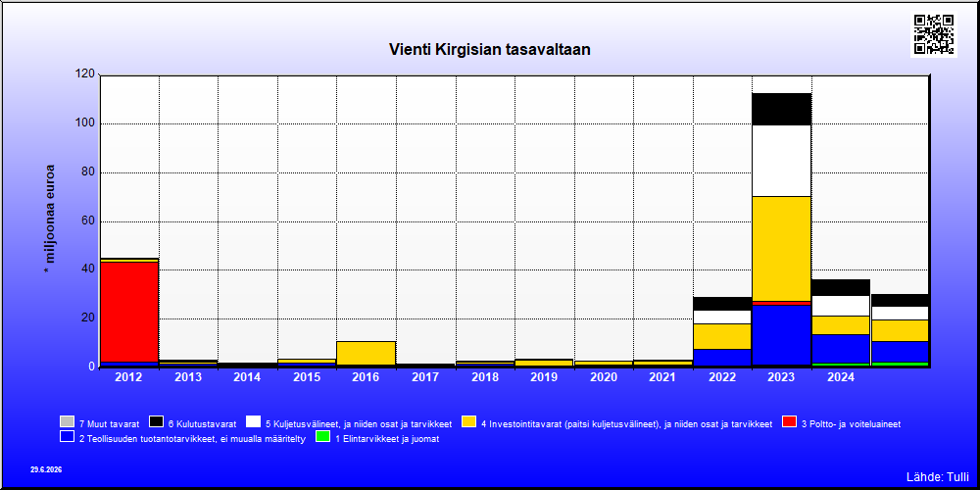Click the y-axis value 0
Image resolution: width=980 pixels, height=490 pixels.
pyautogui.click(x=91, y=367)
